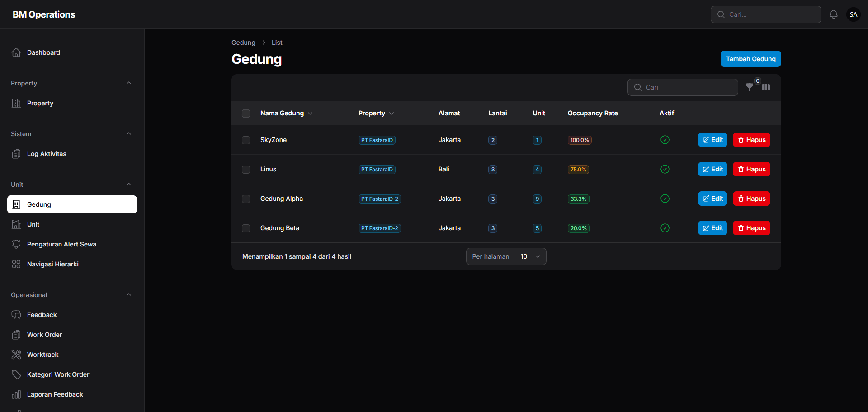The width and height of the screenshot is (868, 412).
Task: Click Hapus for the Linus row
Action: (x=751, y=169)
